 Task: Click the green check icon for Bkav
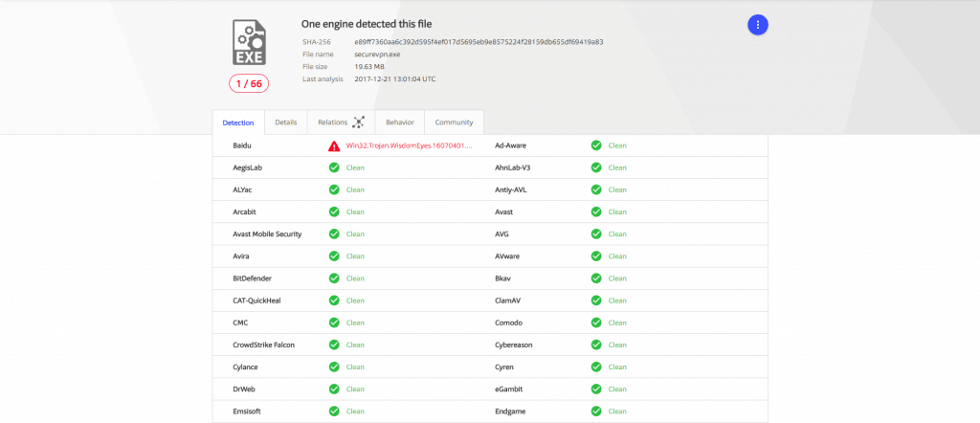[596, 278]
